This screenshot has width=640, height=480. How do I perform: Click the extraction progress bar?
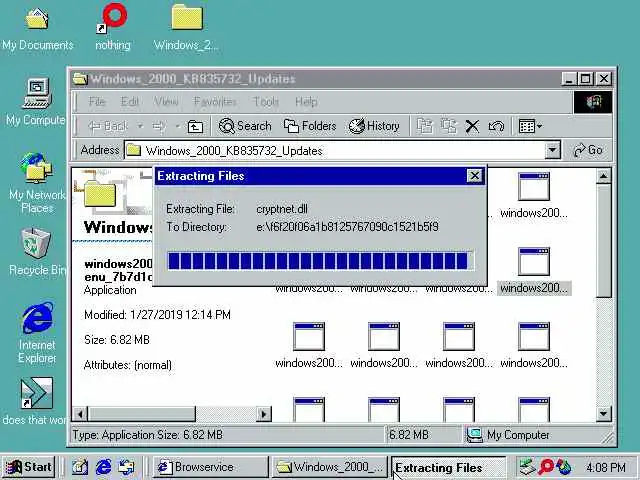point(320,261)
